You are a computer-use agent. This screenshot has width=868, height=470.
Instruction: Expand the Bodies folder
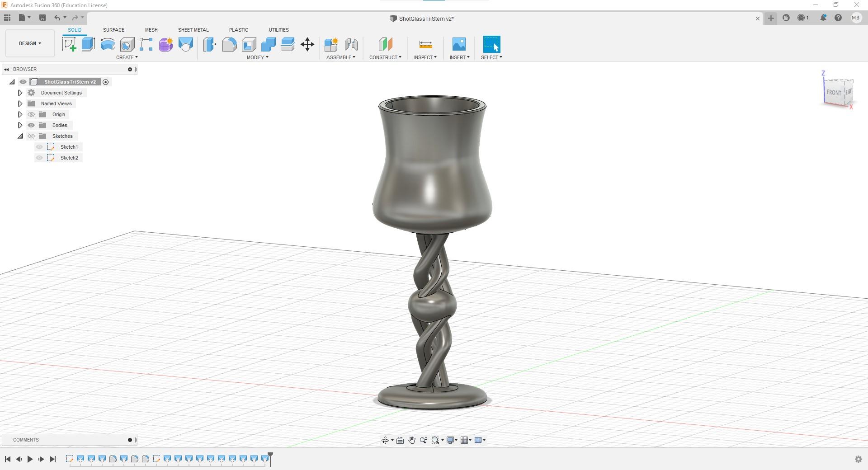click(20, 125)
